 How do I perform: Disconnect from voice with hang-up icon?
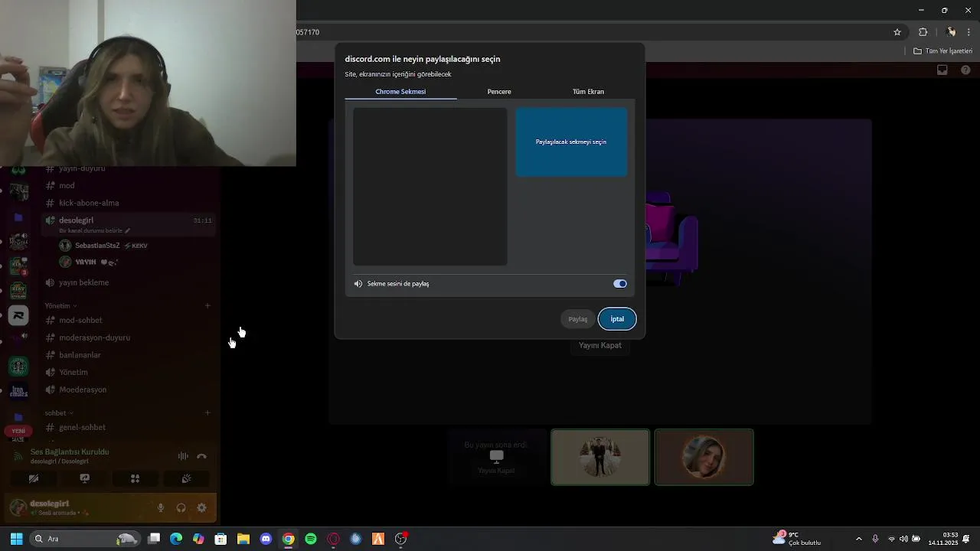tap(202, 456)
